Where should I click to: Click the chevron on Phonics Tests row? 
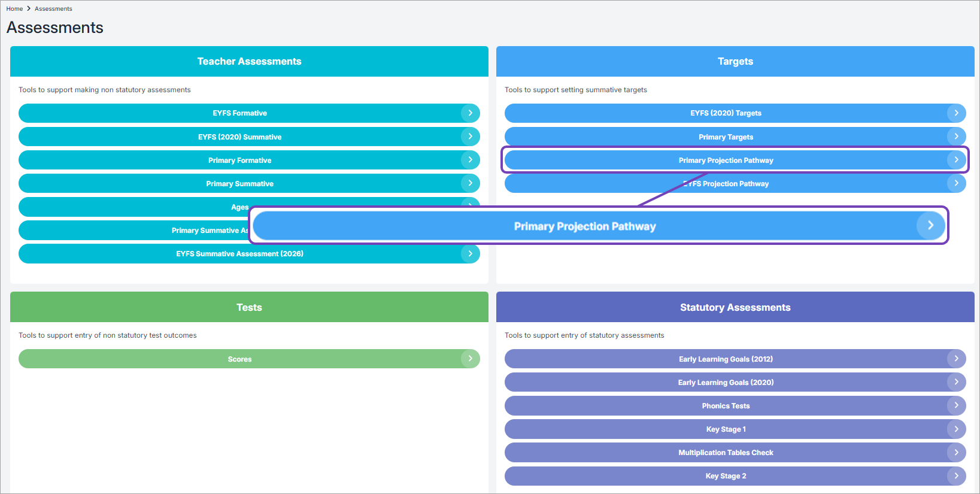click(956, 405)
